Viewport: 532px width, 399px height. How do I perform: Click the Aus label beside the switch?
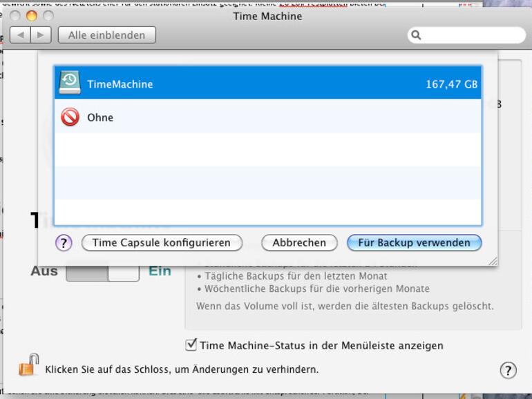[44, 271]
